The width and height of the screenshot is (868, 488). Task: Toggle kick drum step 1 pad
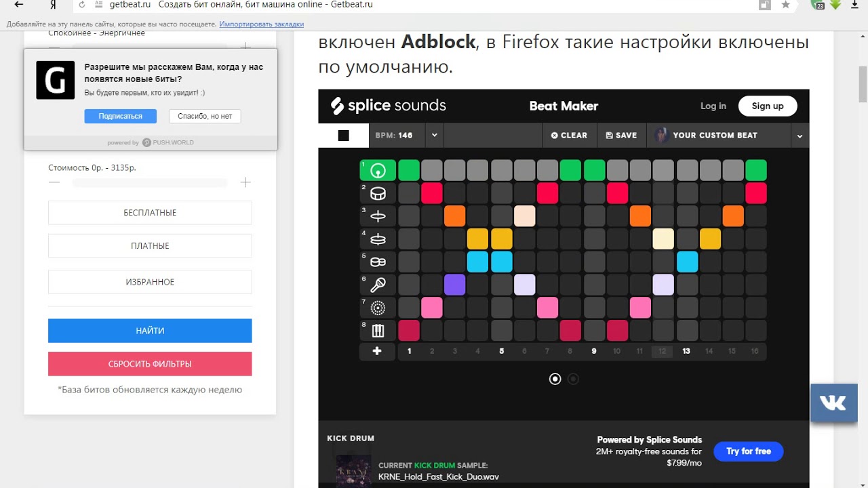coord(409,170)
